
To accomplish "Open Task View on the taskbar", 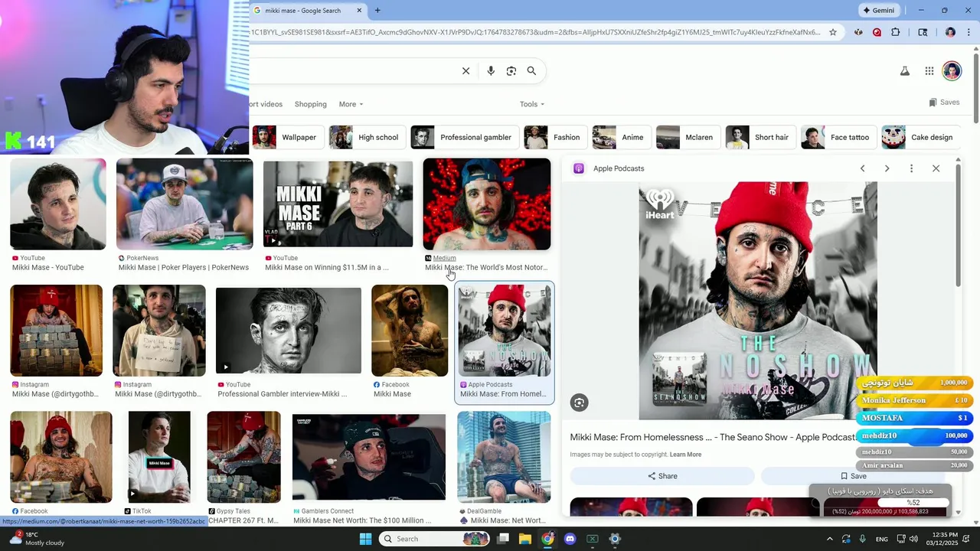I will 503,539.
